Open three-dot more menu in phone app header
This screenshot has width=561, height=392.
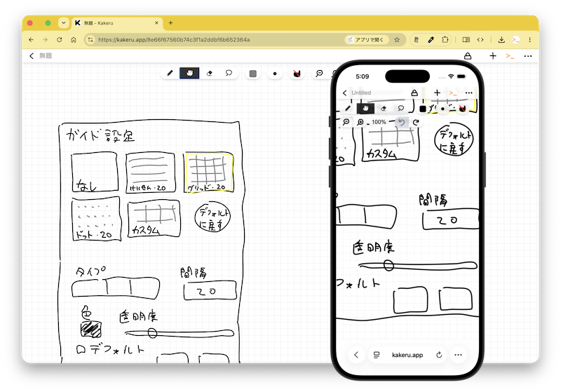click(x=468, y=93)
